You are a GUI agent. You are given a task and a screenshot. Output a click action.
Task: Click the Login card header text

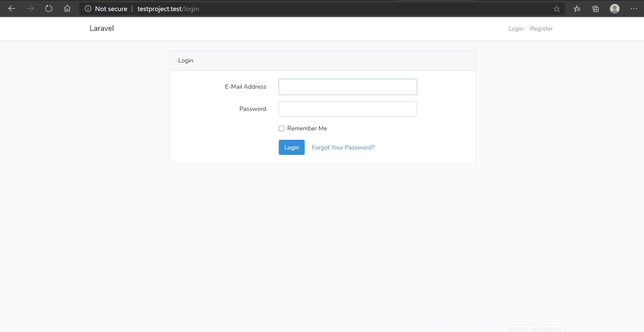coord(186,60)
